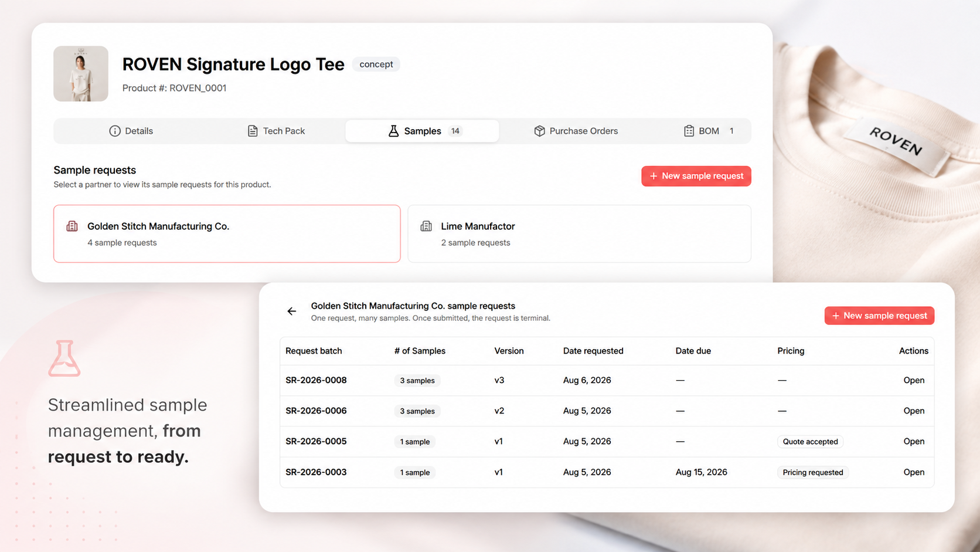Click the info icon on the Details tab
The width and height of the screenshot is (980, 552).
click(x=115, y=131)
